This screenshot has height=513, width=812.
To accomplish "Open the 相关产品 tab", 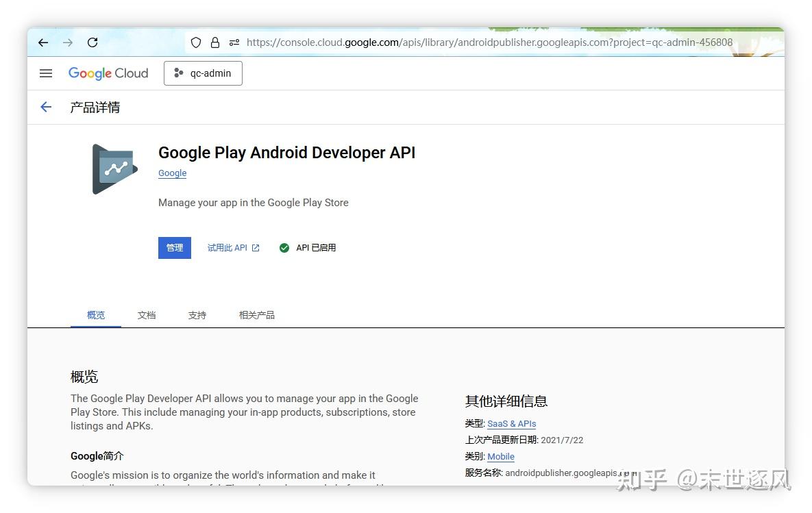I will 256,314.
